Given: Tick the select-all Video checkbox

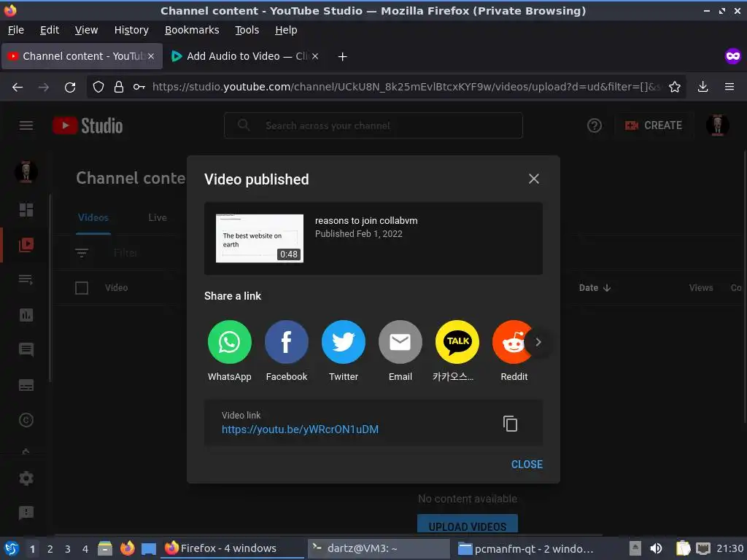Looking at the screenshot, I should [82, 287].
